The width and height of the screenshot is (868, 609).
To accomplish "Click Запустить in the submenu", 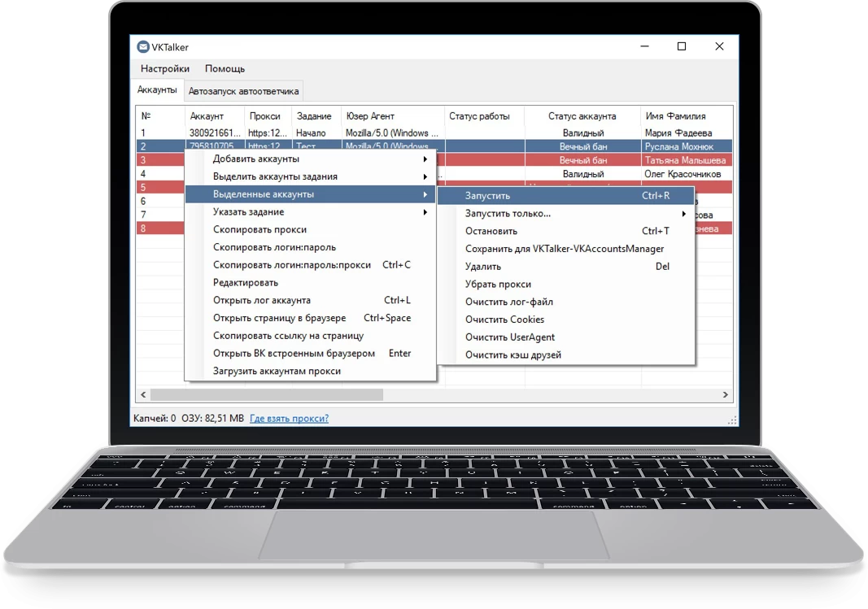I will [x=565, y=196].
